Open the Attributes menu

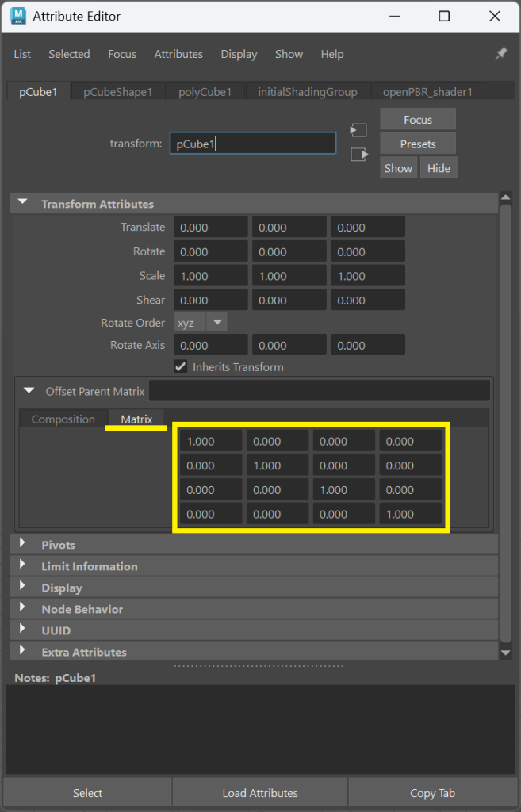click(178, 54)
